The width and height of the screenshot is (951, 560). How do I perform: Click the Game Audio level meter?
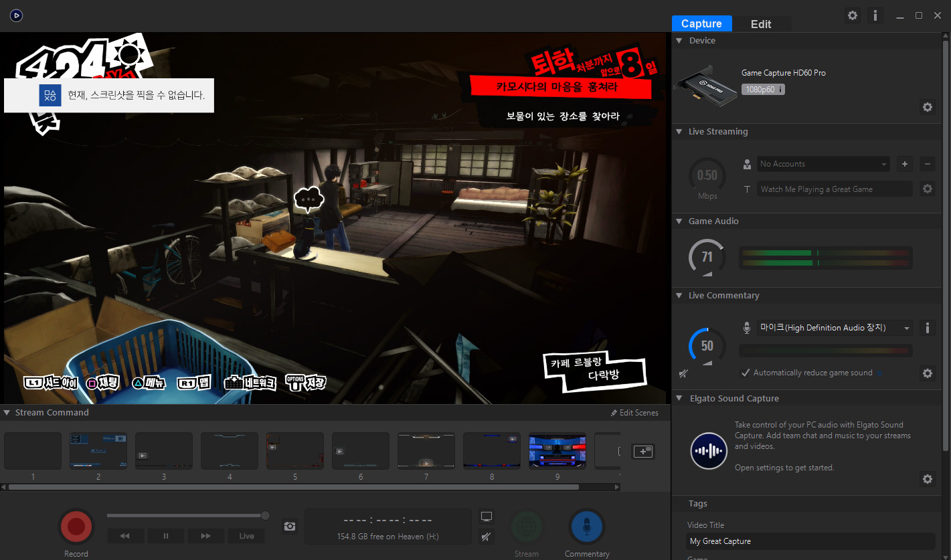tap(826, 258)
